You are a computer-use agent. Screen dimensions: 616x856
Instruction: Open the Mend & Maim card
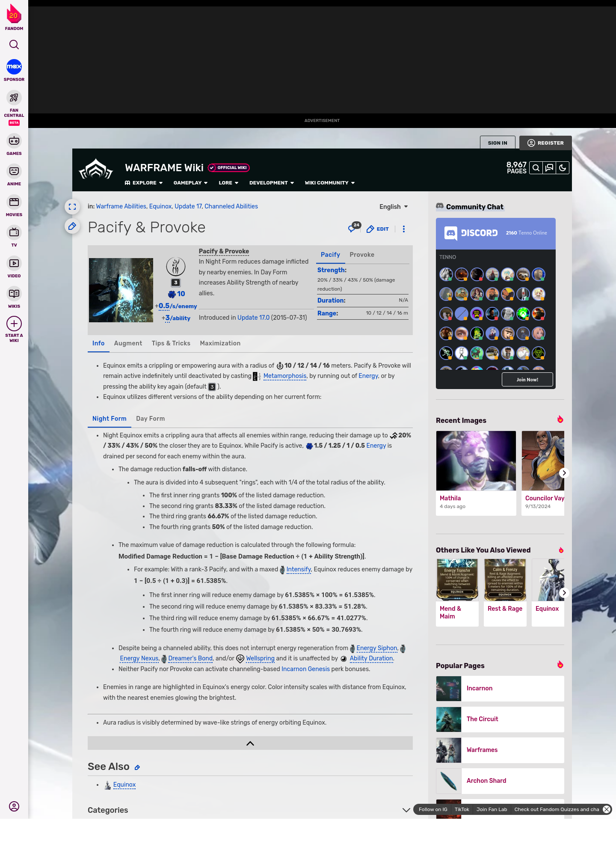coord(457,593)
